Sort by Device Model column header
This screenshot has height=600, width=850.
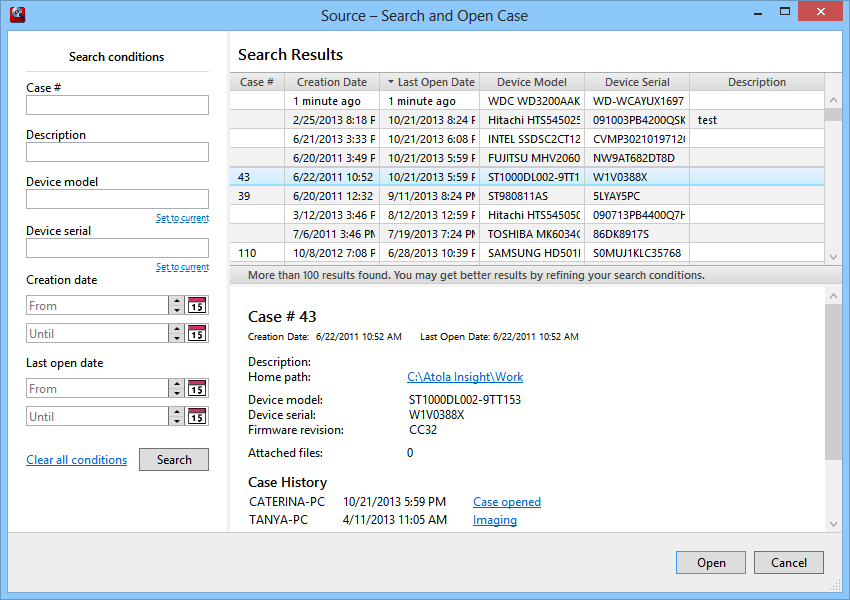click(532, 82)
